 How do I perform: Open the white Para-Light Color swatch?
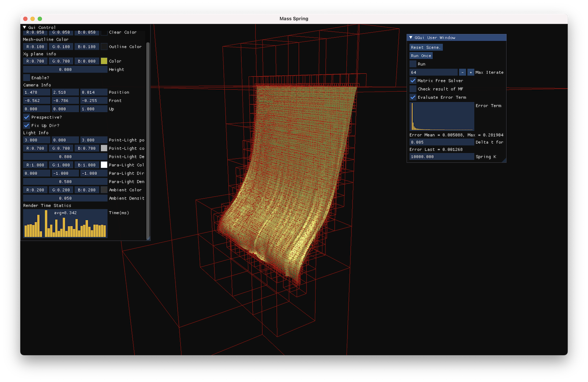[104, 165]
